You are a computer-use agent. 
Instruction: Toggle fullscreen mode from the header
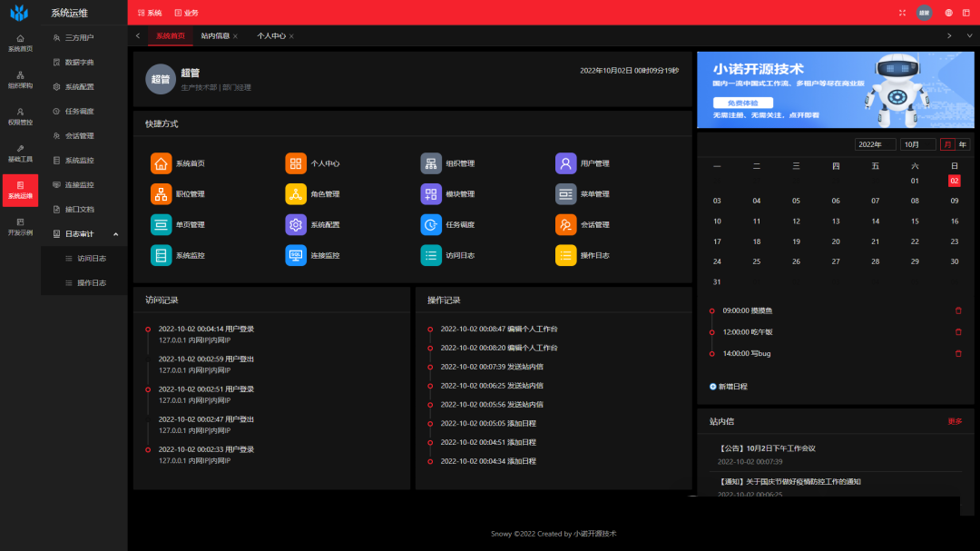[x=902, y=13]
